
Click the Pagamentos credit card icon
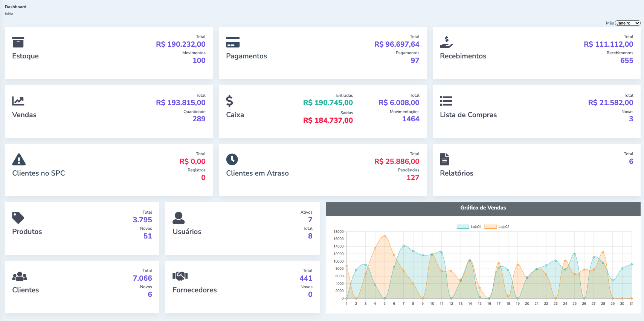tap(233, 42)
